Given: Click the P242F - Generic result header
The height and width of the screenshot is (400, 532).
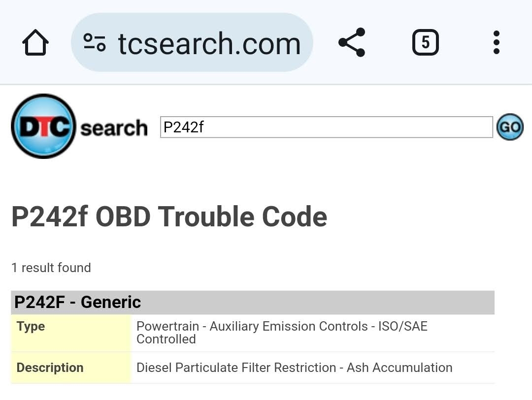Looking at the screenshot, I should click(x=252, y=303).
